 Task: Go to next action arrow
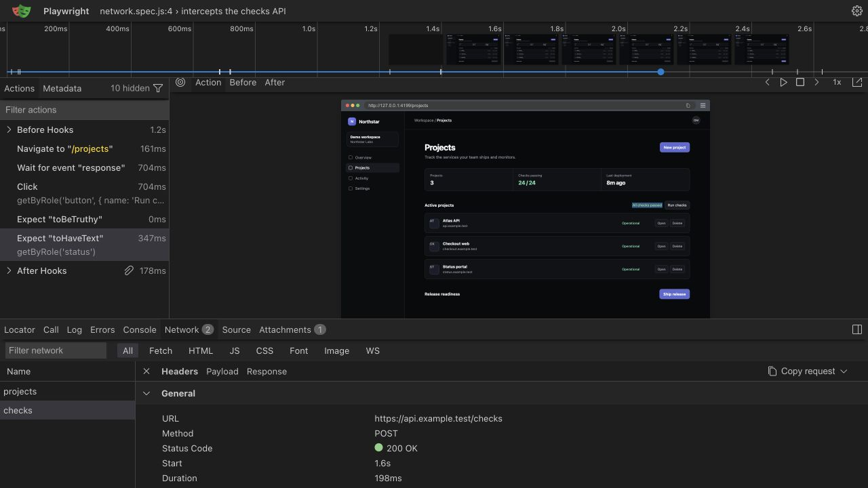click(x=816, y=82)
